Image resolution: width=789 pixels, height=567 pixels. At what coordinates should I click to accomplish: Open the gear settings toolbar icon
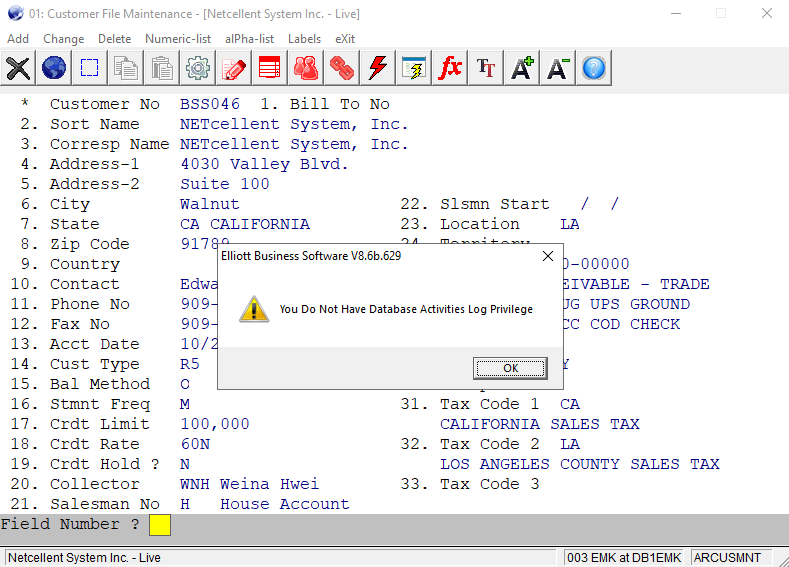(198, 68)
